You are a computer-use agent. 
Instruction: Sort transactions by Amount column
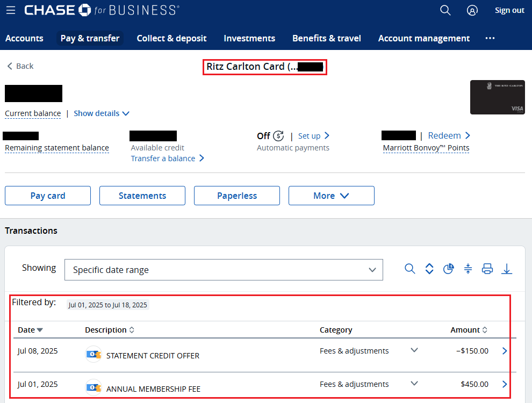pos(469,330)
